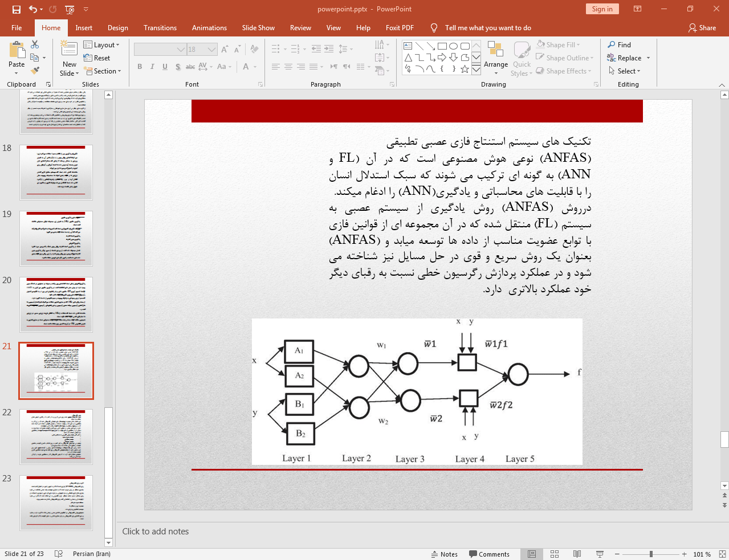Open spelling check status icon

click(58, 554)
